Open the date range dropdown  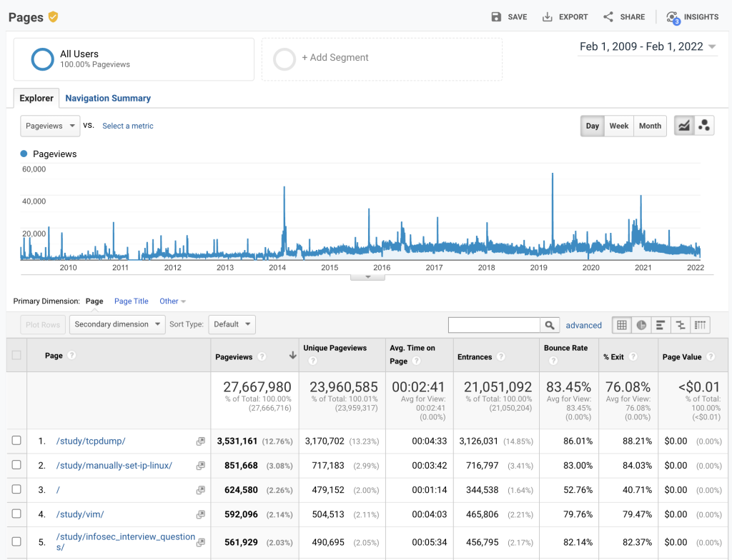coord(647,45)
